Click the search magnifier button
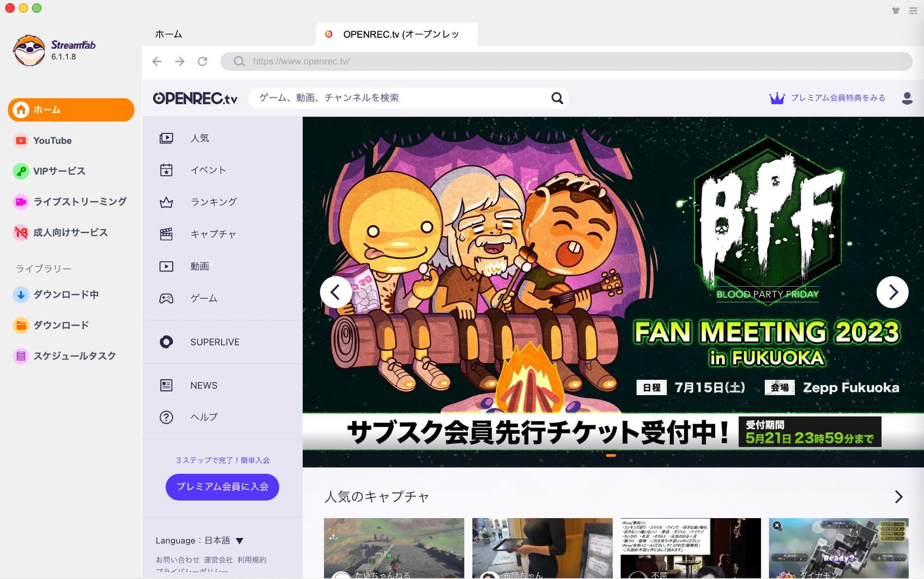 (557, 98)
